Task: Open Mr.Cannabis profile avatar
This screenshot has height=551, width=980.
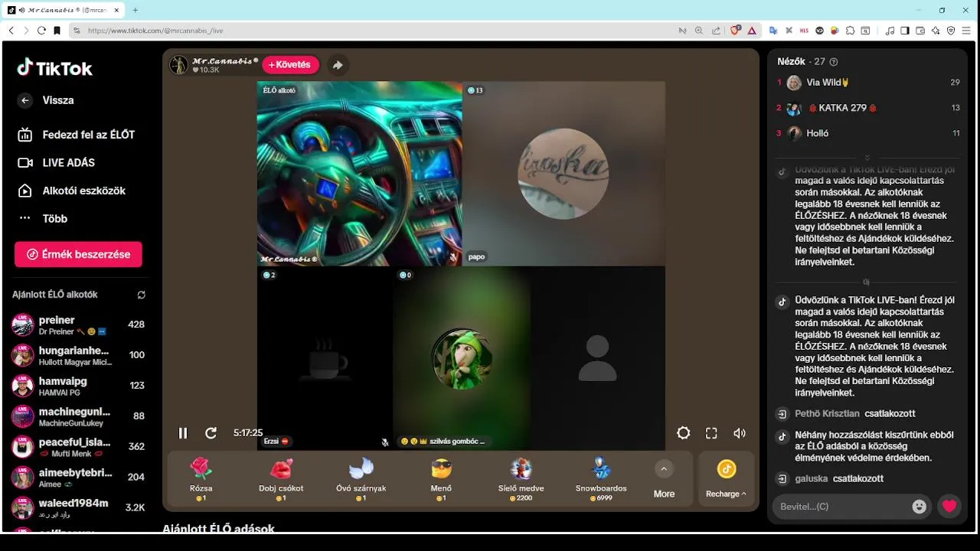Action: point(179,65)
